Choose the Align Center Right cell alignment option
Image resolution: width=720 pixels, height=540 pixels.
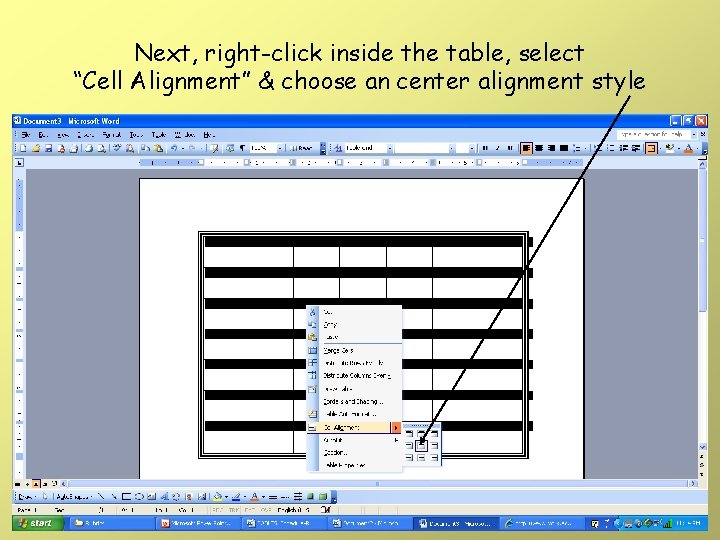(434, 445)
